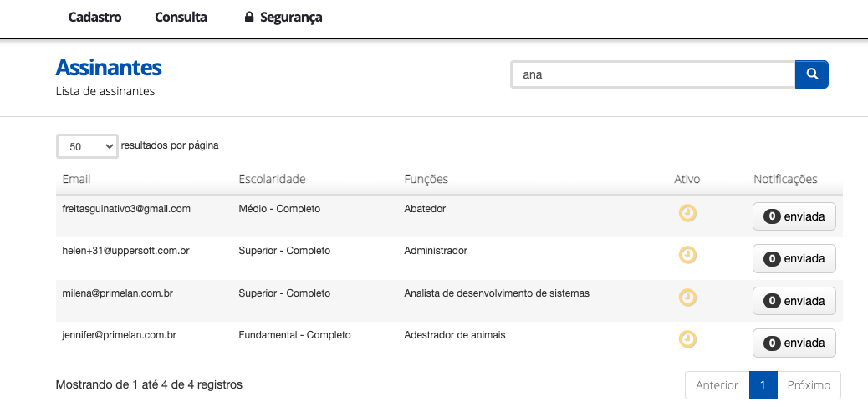Select page 1 in pagination
The image size is (868, 407).
pyautogui.click(x=763, y=385)
